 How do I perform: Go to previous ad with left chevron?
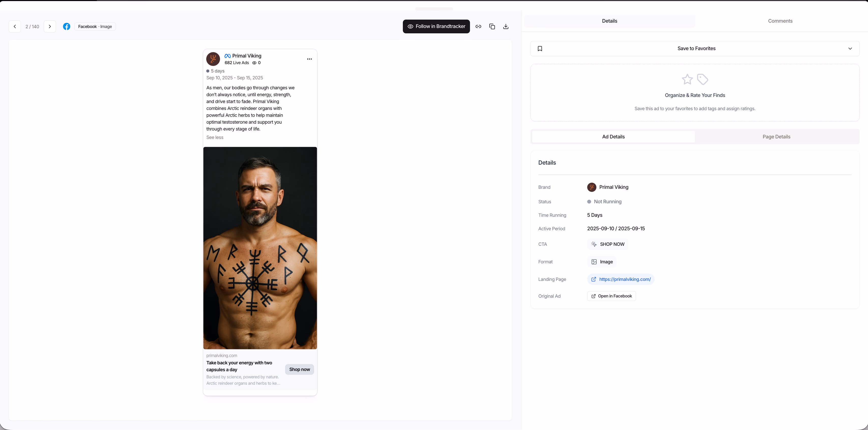click(15, 27)
